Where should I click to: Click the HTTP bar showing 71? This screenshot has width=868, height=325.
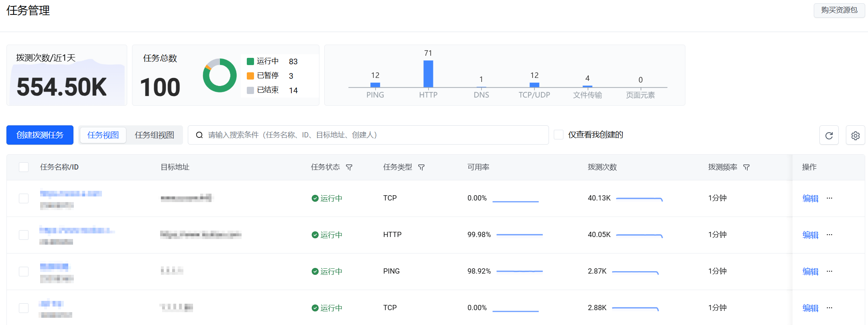[428, 74]
